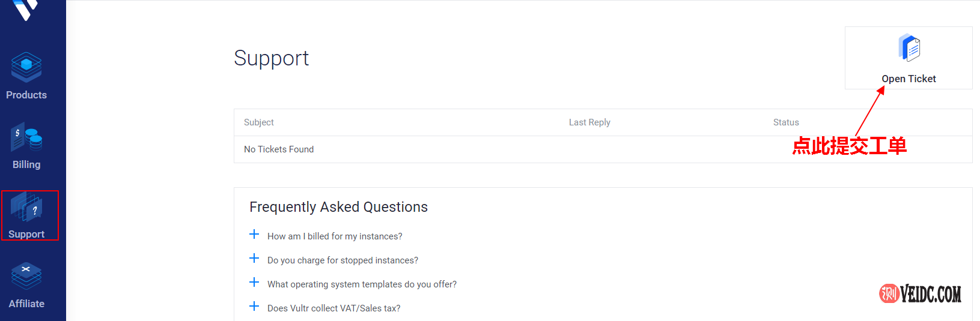Click the Billing menu label text
The width and height of the screenshot is (980, 321).
(x=26, y=164)
